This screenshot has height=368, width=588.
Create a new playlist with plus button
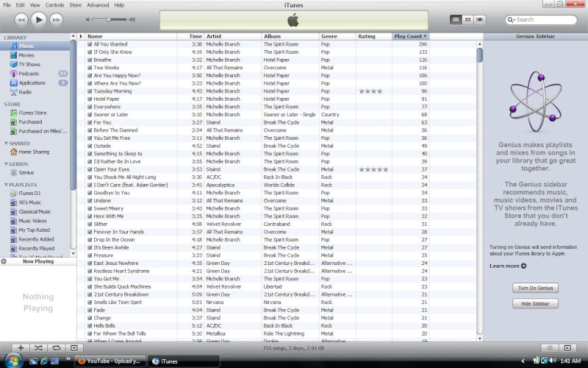(21, 348)
